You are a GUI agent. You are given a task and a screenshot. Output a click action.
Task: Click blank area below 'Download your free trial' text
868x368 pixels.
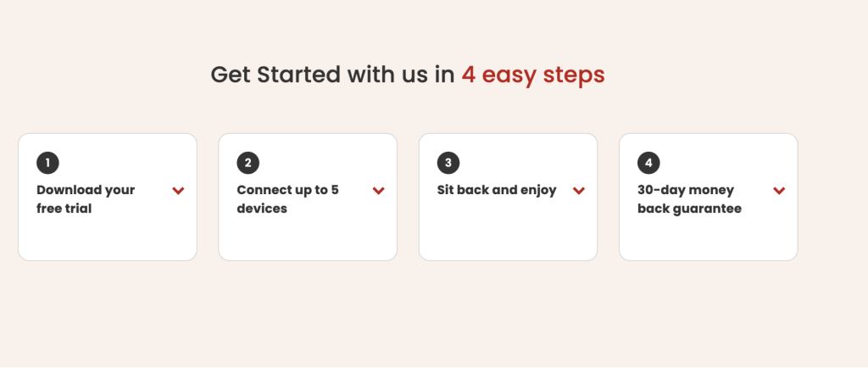(x=107, y=238)
